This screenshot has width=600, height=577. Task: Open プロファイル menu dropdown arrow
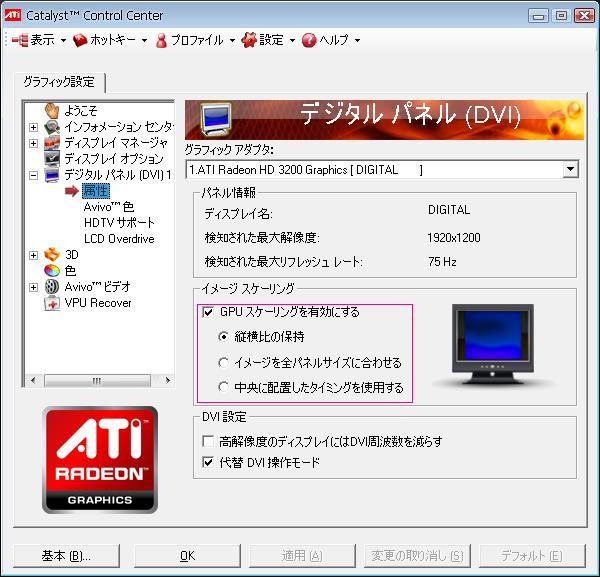232,40
